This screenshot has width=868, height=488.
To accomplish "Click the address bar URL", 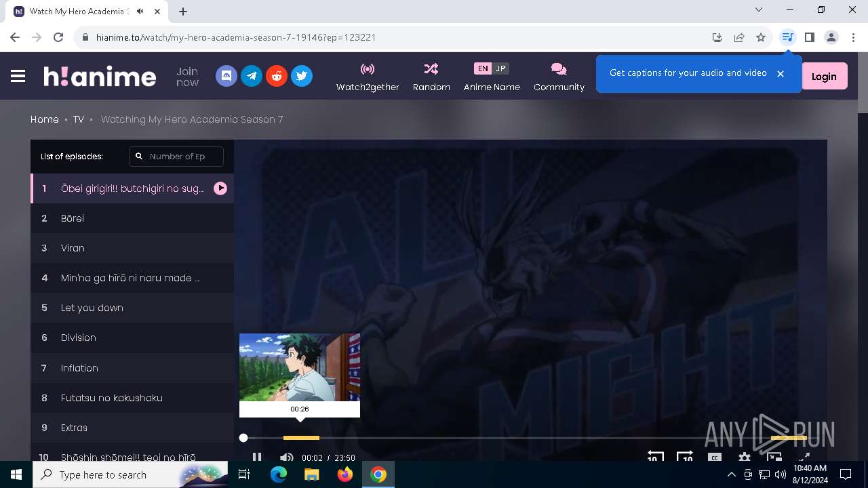I will point(236,37).
